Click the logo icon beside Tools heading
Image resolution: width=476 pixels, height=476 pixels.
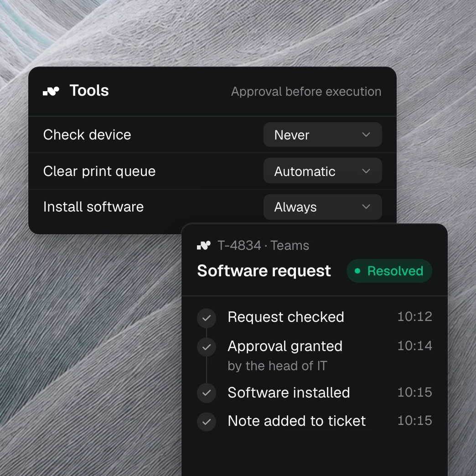click(x=51, y=91)
